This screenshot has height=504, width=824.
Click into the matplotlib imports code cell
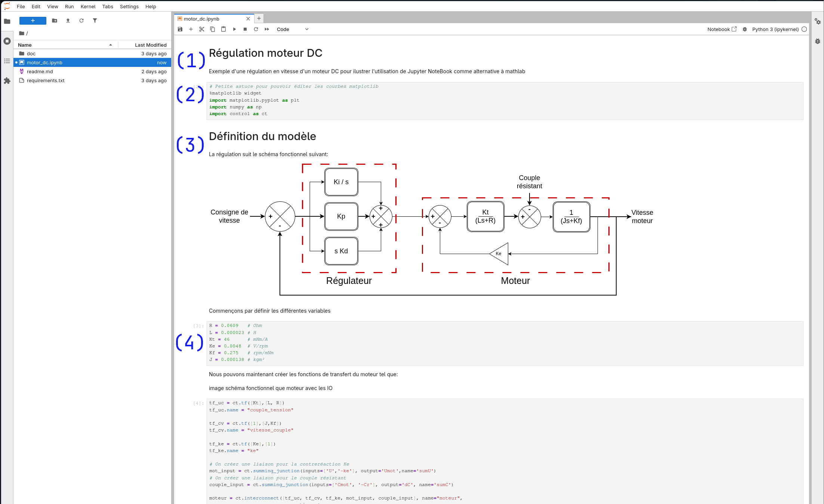(x=504, y=101)
